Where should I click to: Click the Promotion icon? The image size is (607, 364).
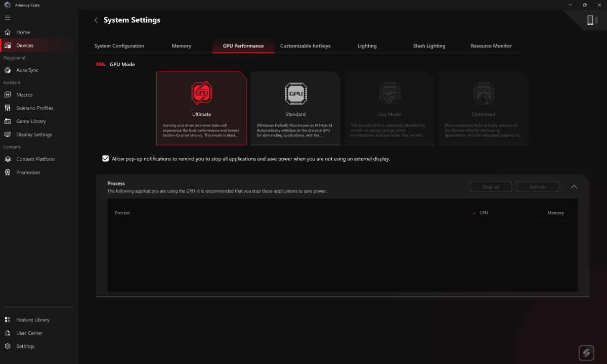coord(8,172)
